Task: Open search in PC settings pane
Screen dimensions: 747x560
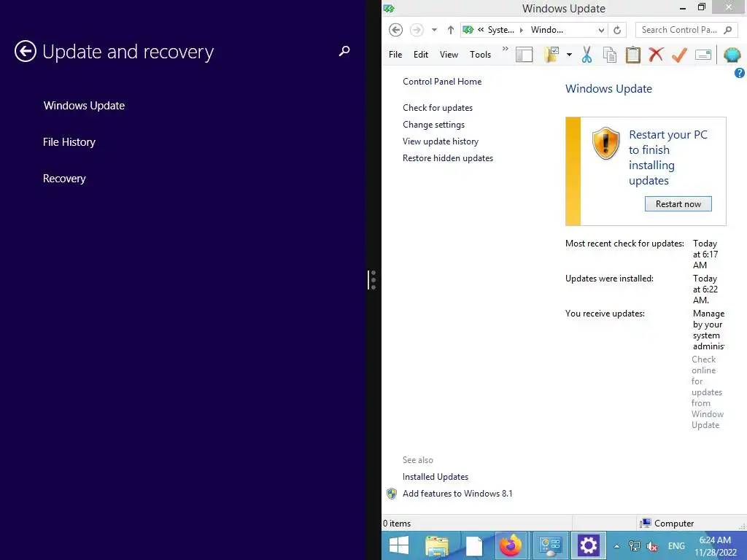Action: [344, 51]
